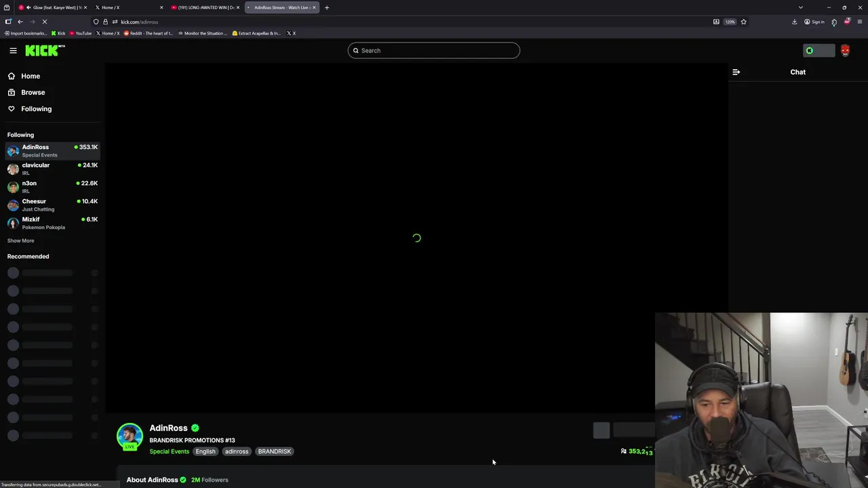Viewport: 868px width, 488px height.
Task: Open clavicular channel in Following list
Action: [52, 169]
